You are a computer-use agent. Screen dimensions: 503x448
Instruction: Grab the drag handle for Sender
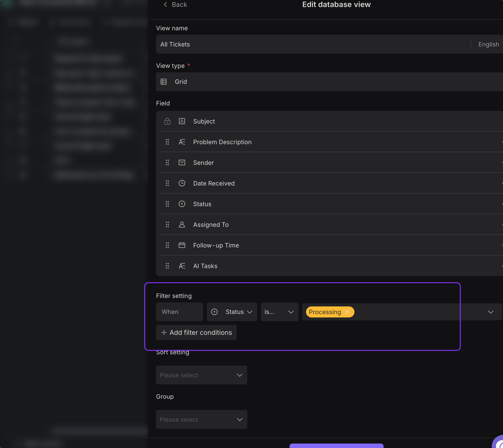click(167, 163)
